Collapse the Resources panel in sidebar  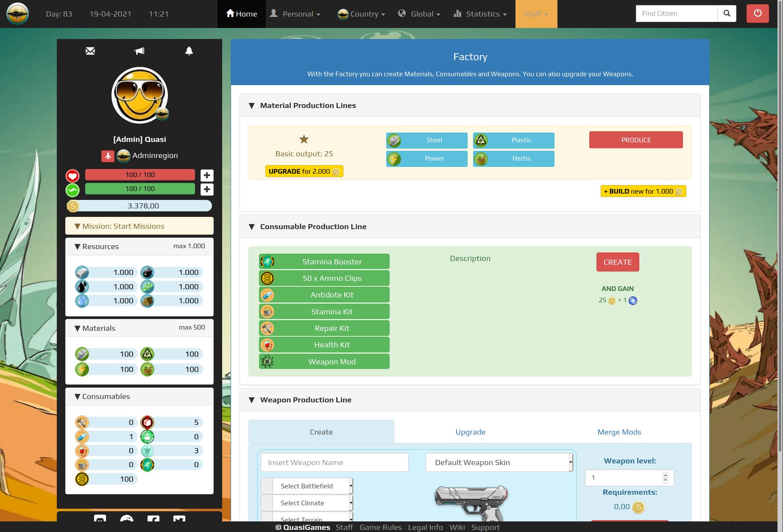(77, 247)
